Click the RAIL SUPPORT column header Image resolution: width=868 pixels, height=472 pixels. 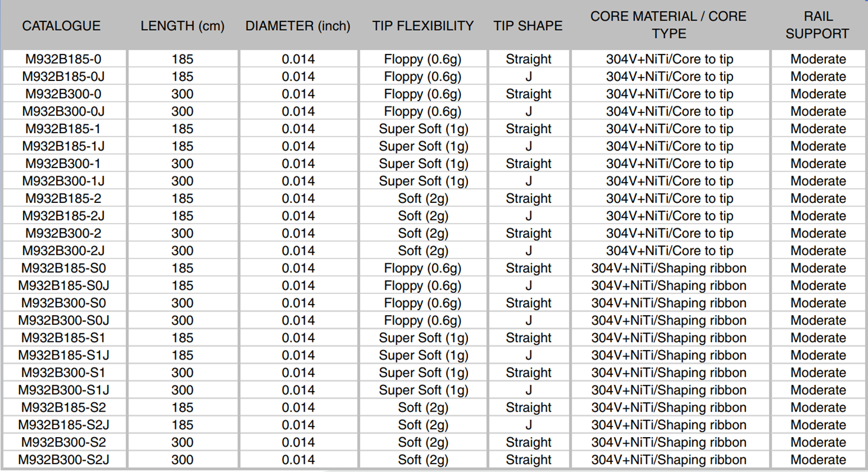click(x=818, y=25)
